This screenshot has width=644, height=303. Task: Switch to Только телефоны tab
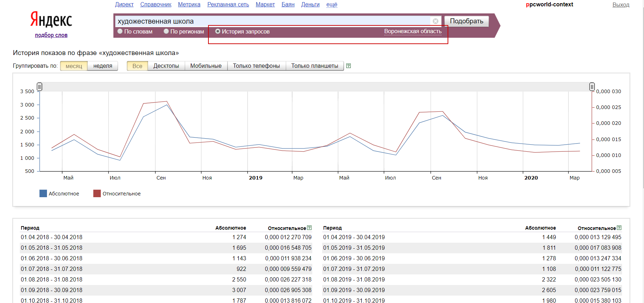click(x=256, y=66)
